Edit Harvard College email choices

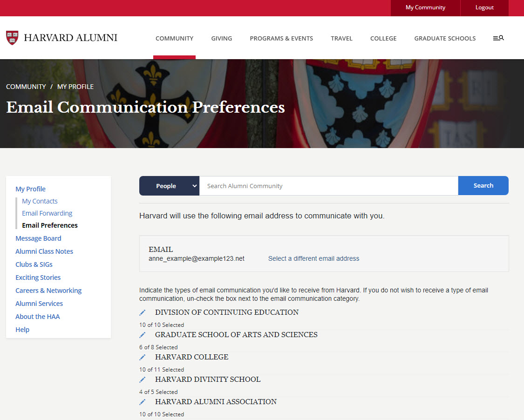pyautogui.click(x=143, y=357)
